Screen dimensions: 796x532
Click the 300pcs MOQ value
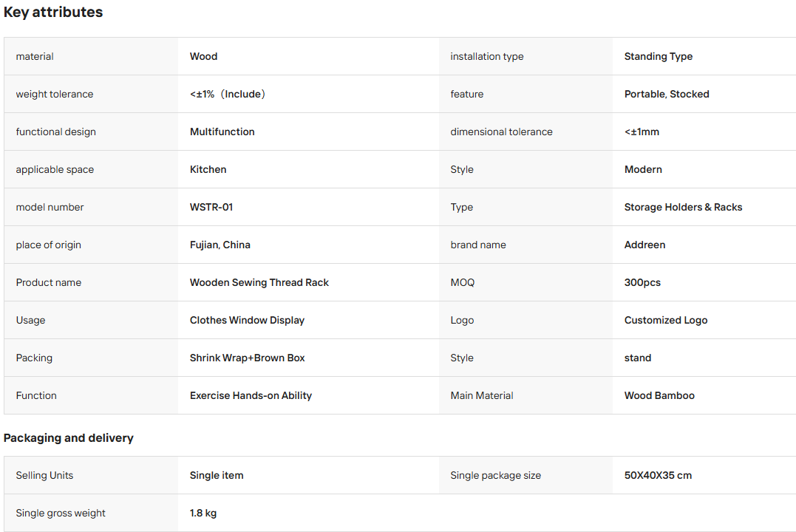coord(642,282)
